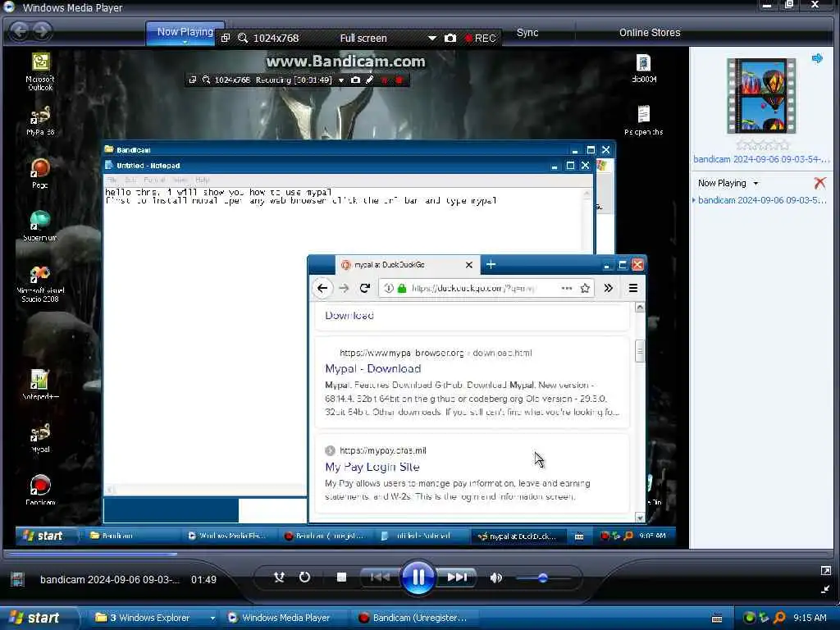Screen dimensions: 840x630
Task: Expand the dropdown arrow on the recording status bar
Action: (x=340, y=80)
